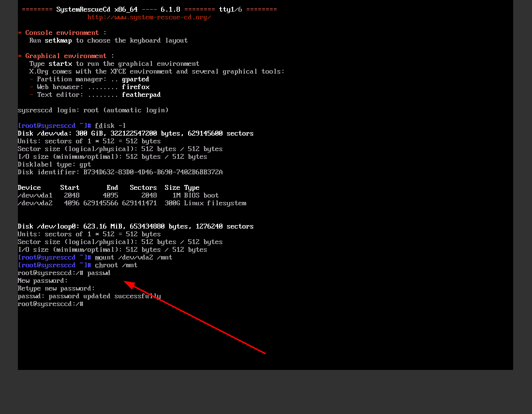Click the "Linux filesystem" partition type

(215, 203)
